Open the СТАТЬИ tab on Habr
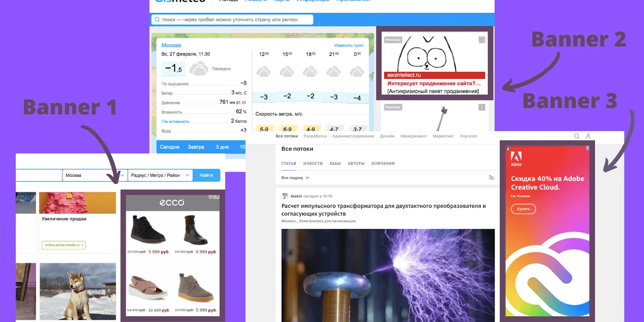The width and height of the screenshot is (644, 322). pos(289,163)
